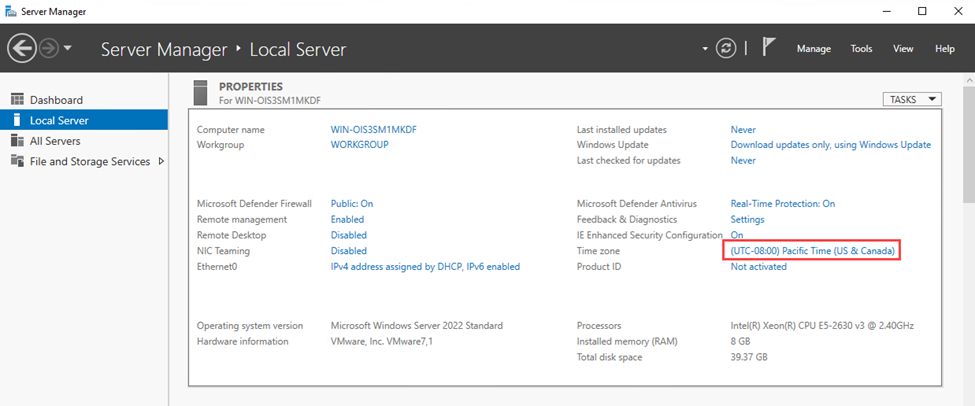Click the Ethernet0 label

tap(217, 267)
